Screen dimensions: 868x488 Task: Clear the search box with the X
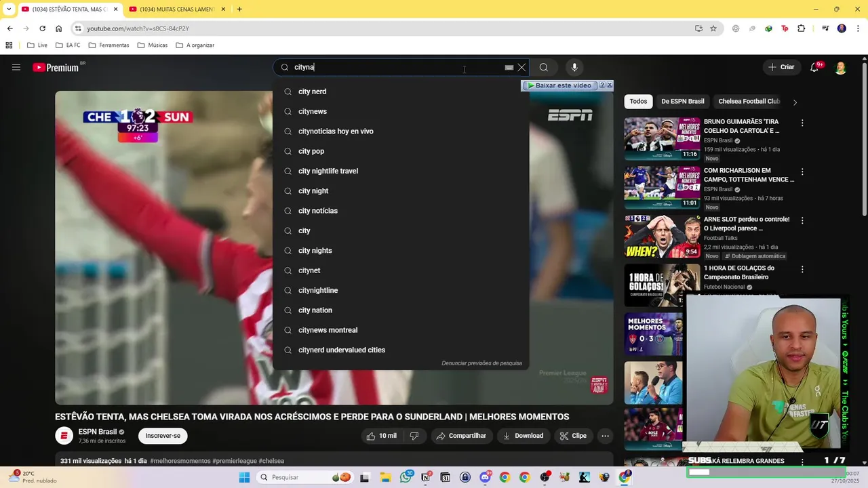click(x=521, y=67)
